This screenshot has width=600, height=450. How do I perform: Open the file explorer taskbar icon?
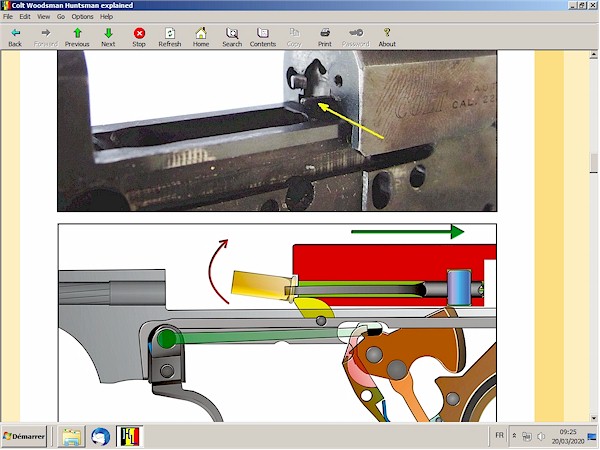click(72, 436)
